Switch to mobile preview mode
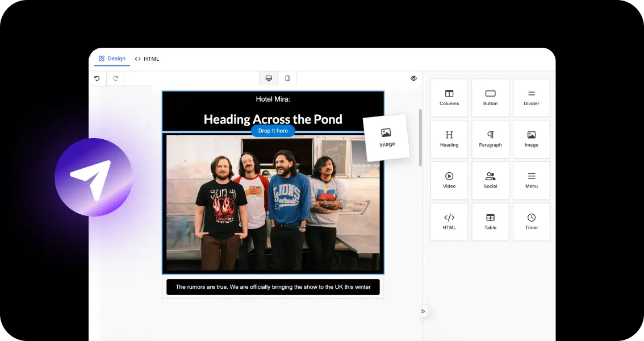The image size is (644, 341). (x=287, y=78)
